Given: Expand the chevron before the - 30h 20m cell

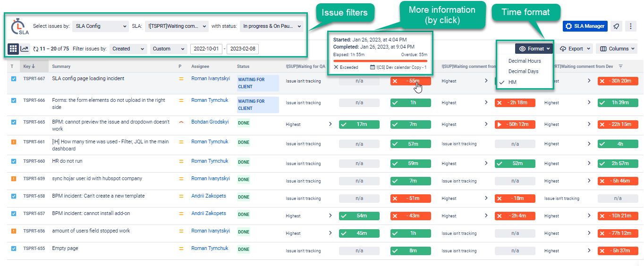Looking at the screenshot, I should coord(589,81).
